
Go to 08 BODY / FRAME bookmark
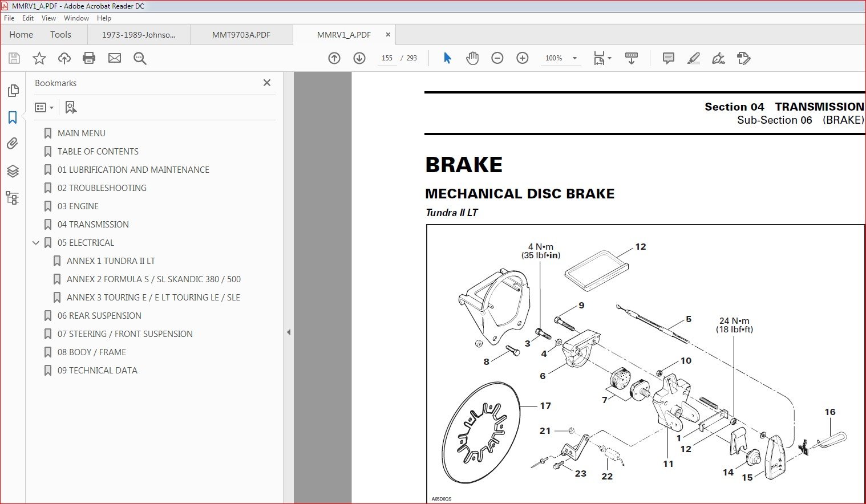click(92, 352)
